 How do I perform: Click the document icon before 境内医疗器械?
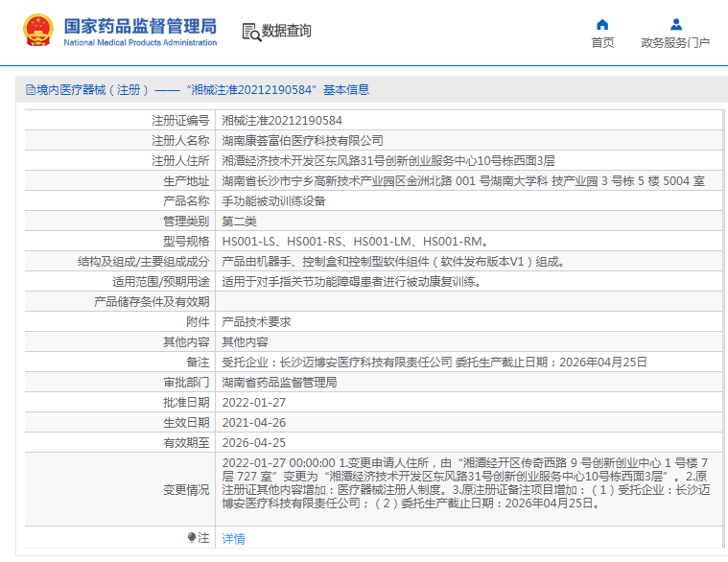[x=31, y=90]
